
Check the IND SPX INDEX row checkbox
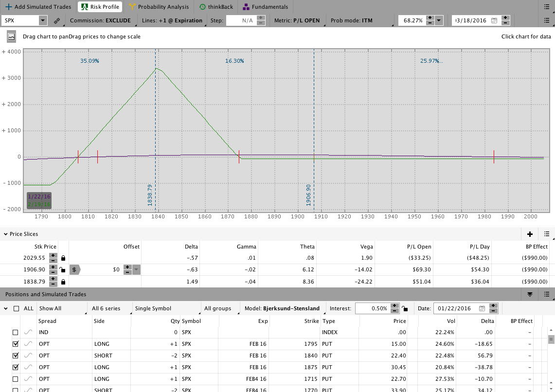pos(15,333)
